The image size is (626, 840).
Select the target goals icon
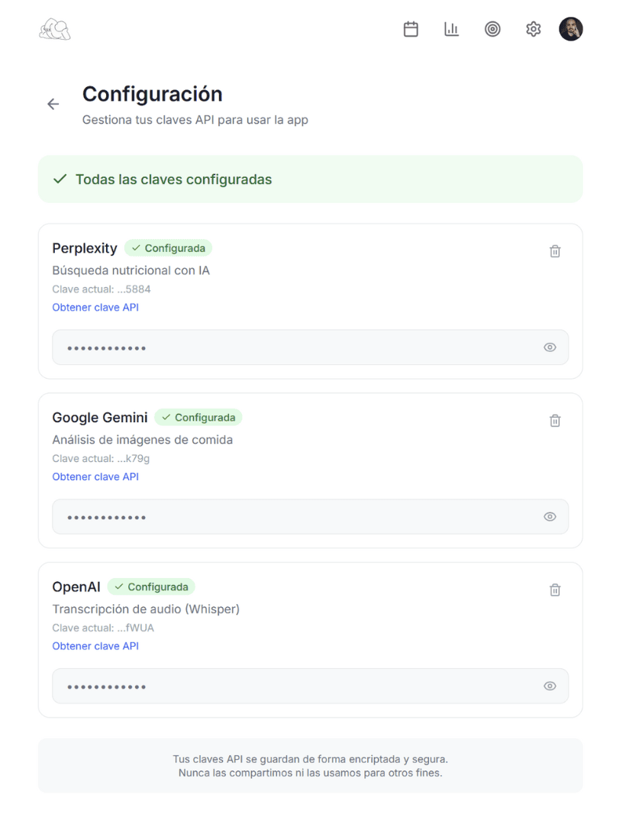[492, 29]
